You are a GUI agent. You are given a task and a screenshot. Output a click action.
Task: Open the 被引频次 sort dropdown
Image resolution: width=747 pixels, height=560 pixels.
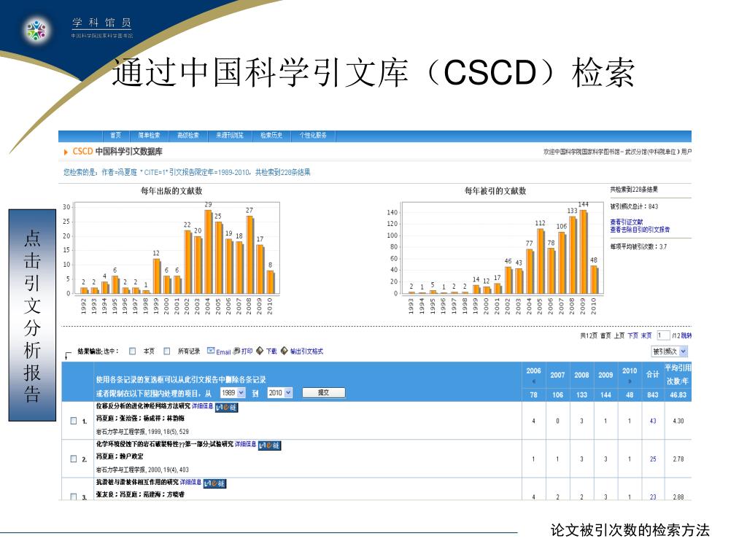point(670,351)
